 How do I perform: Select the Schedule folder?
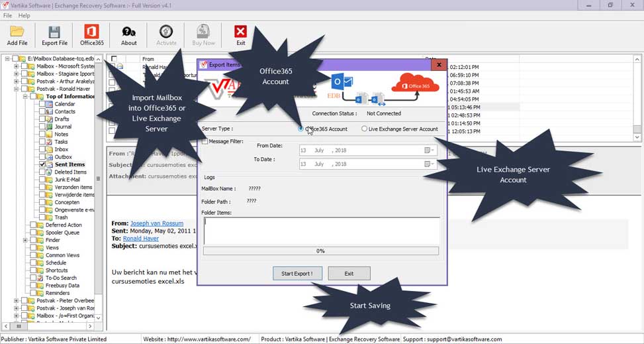point(56,262)
